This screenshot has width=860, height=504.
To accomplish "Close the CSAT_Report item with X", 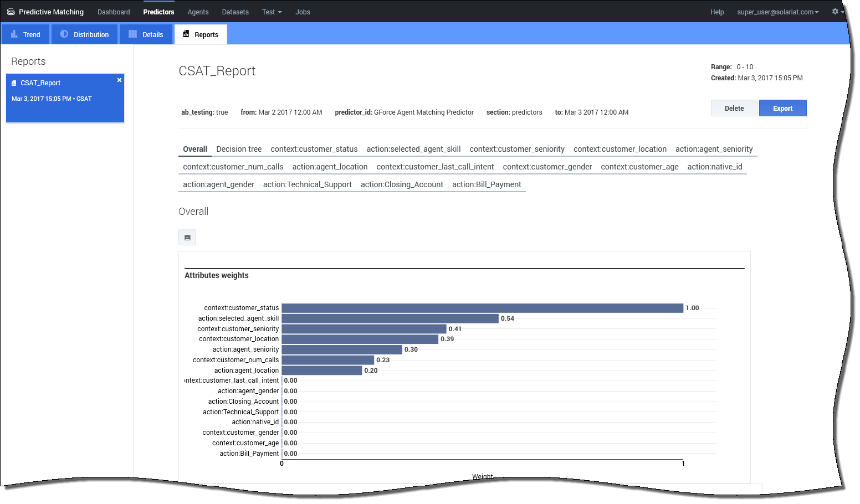I will click(x=119, y=80).
